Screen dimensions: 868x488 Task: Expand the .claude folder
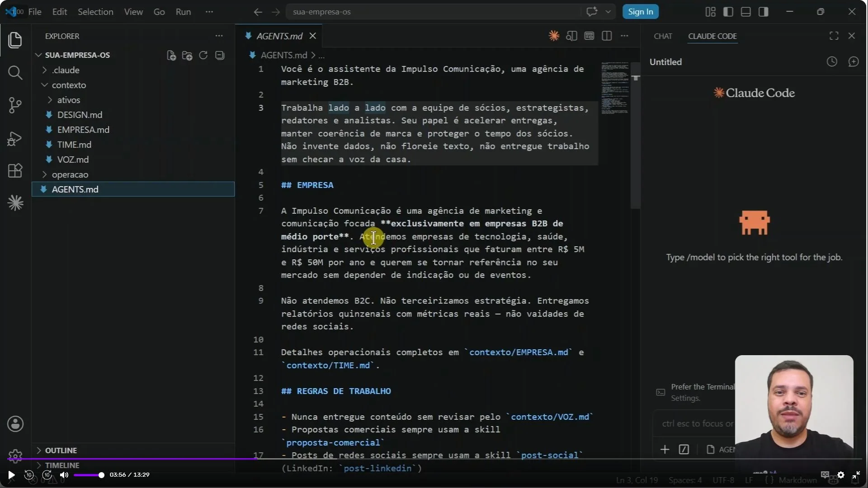(x=66, y=70)
